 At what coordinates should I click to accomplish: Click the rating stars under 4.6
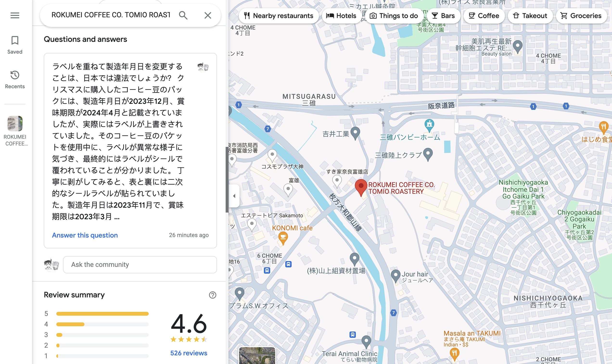click(x=189, y=339)
